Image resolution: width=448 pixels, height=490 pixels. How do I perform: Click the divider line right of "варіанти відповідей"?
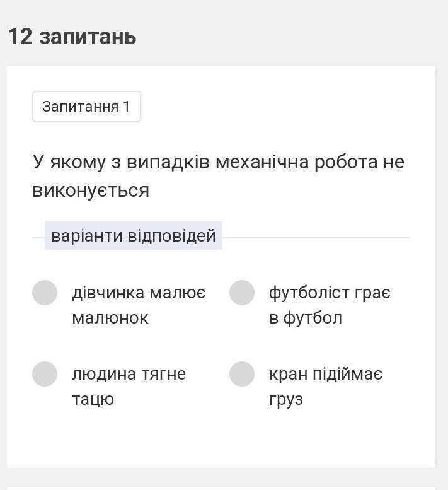[315, 238]
